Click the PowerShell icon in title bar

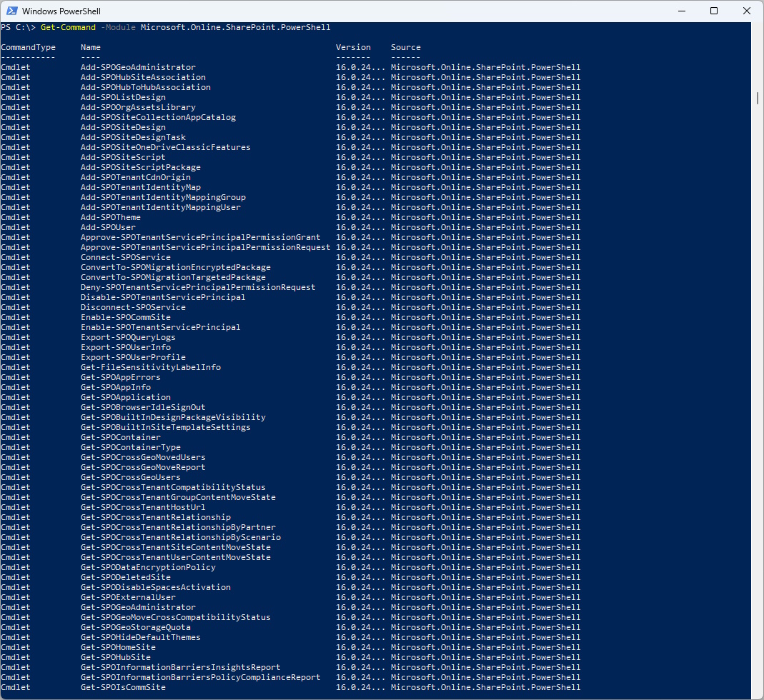pyautogui.click(x=11, y=11)
